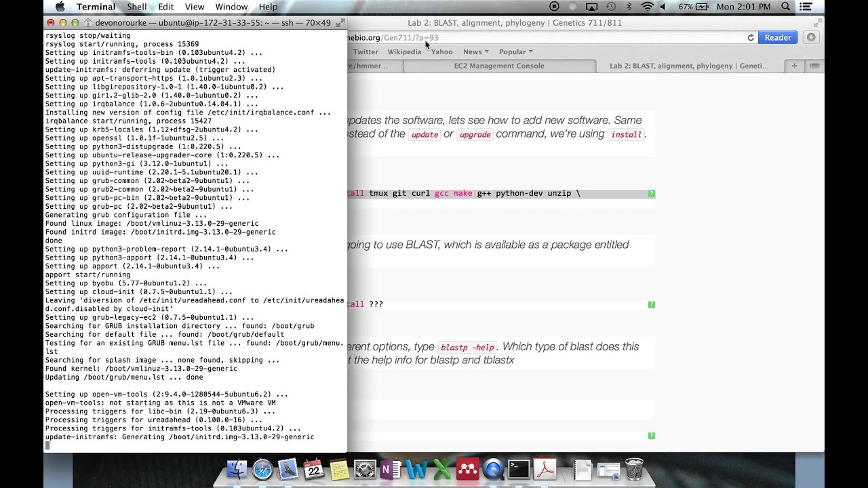Expand the Popular bookmarks folder
868x488 pixels.
click(516, 52)
